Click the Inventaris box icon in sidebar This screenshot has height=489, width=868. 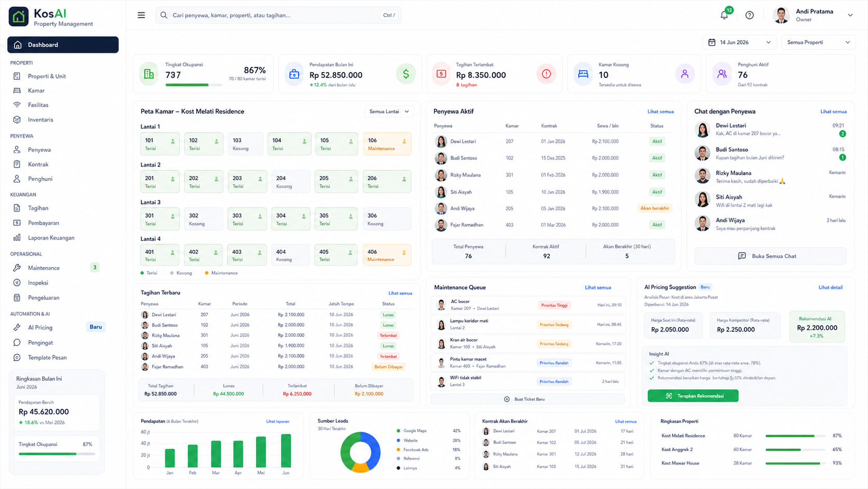tap(17, 120)
